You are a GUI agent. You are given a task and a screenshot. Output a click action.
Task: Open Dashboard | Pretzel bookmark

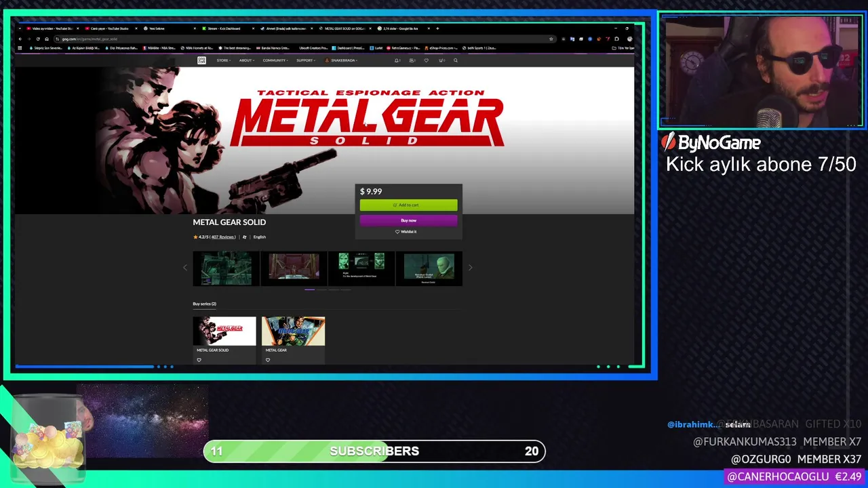(349, 48)
